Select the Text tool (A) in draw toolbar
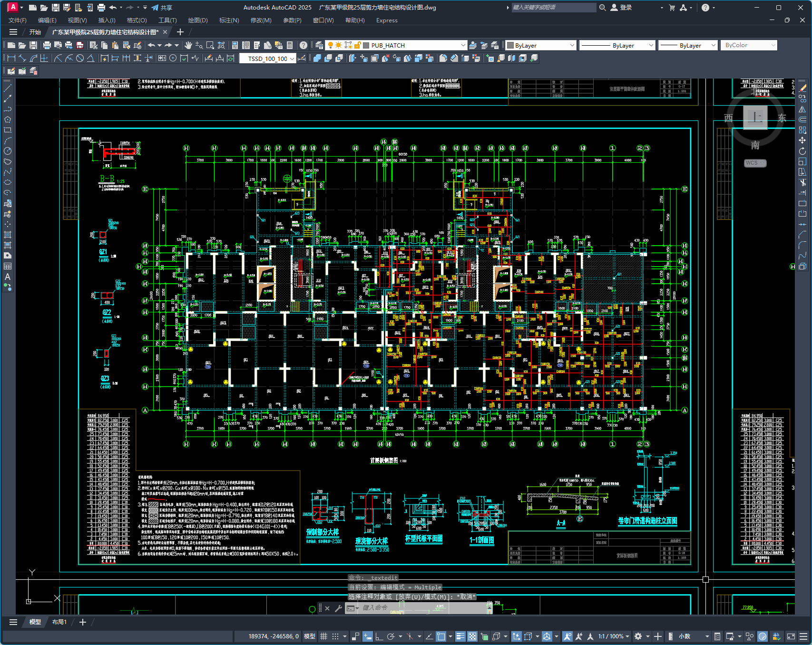The image size is (812, 645). click(8, 277)
